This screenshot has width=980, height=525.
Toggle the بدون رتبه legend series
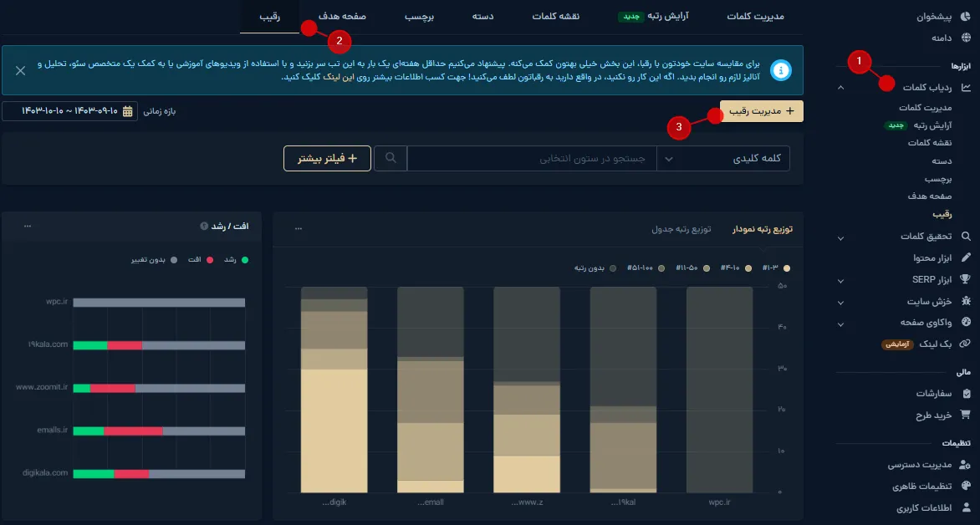point(595,268)
